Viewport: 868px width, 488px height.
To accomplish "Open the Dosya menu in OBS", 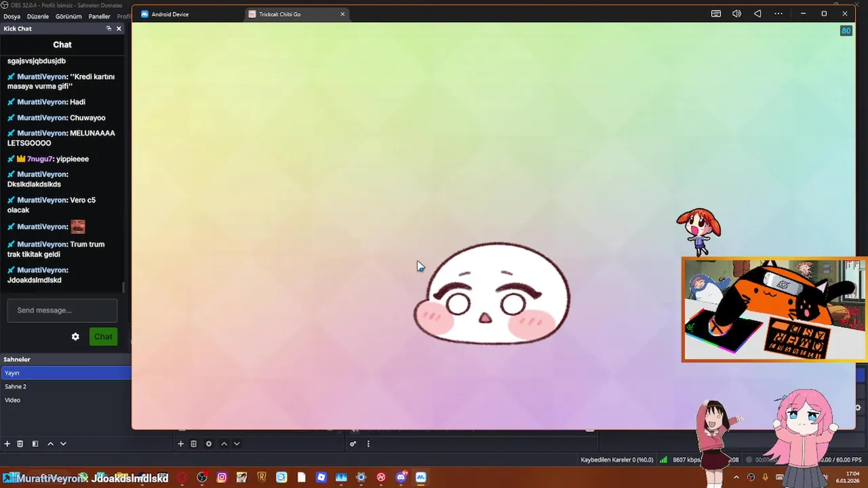I will point(12,16).
